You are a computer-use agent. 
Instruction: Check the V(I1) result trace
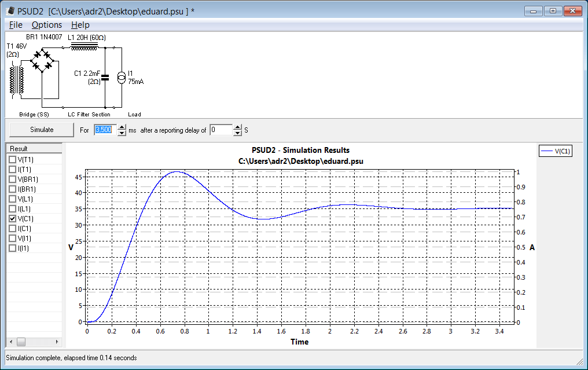[12, 239]
